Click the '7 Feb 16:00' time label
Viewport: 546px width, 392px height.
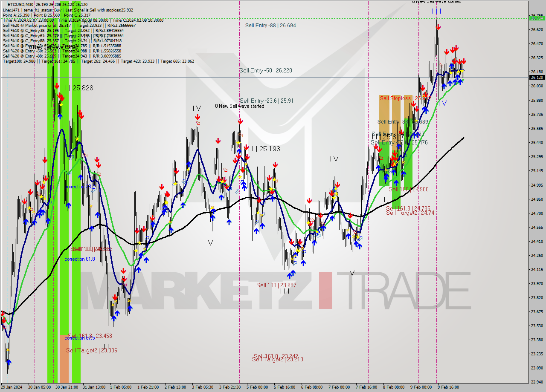click(x=366, y=387)
